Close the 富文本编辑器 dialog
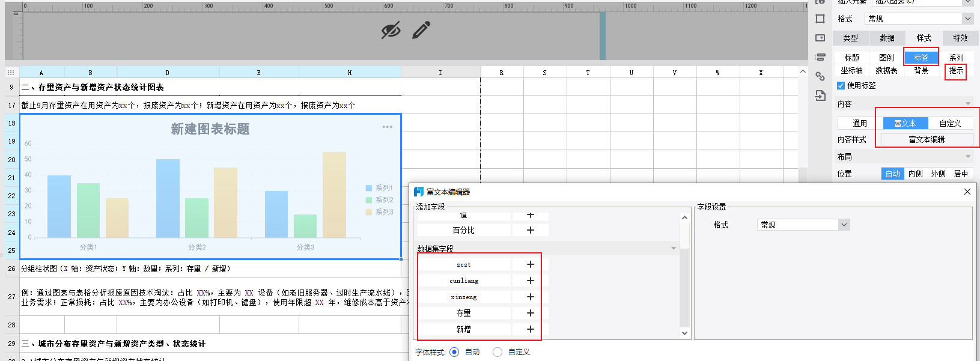Screen dimensions: 980x361 967,192
